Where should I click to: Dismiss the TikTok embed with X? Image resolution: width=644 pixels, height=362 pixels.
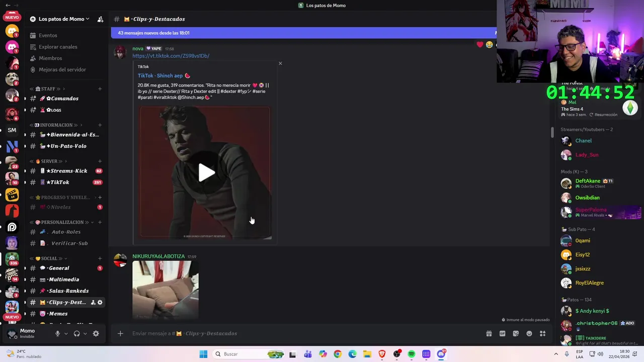[280, 63]
